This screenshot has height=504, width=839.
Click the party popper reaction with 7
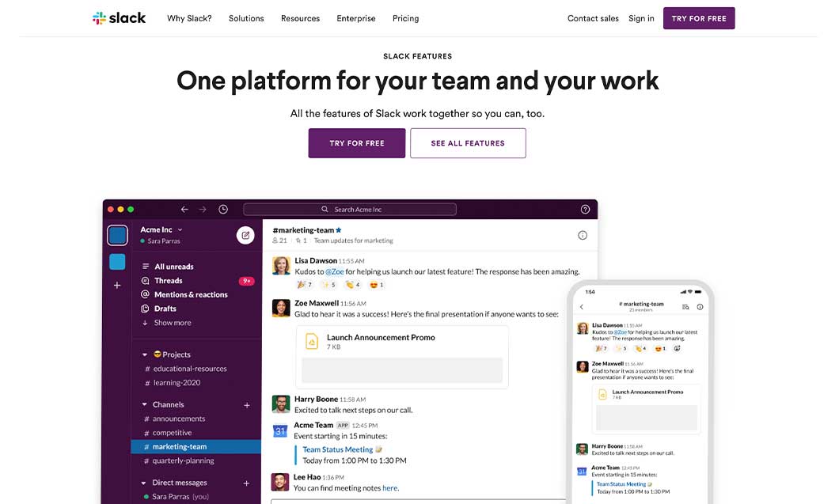pos(305,285)
